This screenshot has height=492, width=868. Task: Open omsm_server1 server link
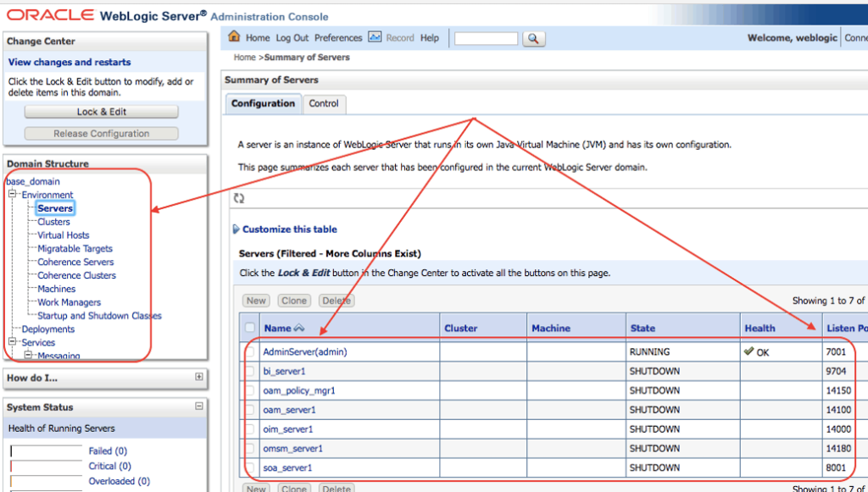coord(292,448)
